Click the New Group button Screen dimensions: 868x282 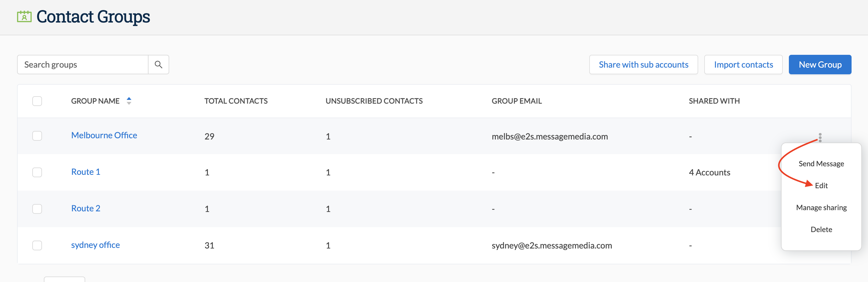tap(820, 64)
